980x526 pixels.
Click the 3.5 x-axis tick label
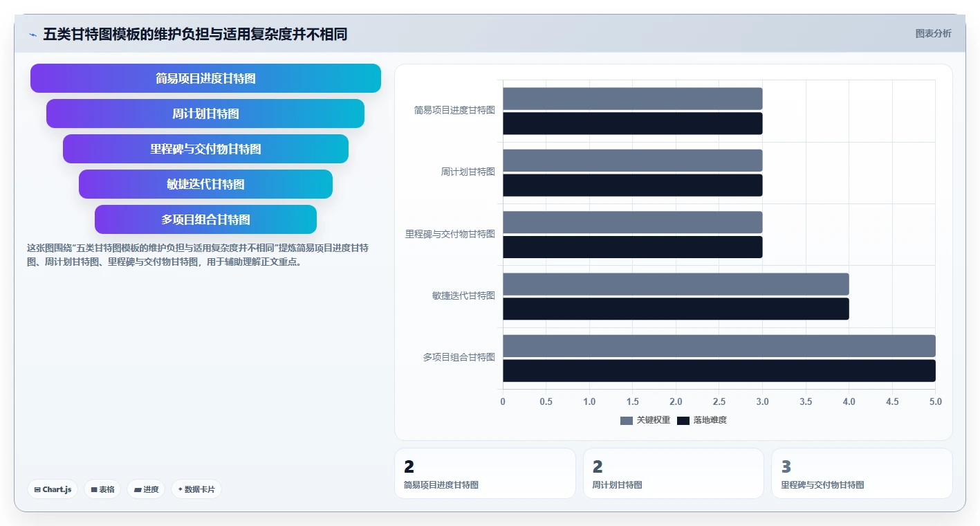tap(806, 401)
